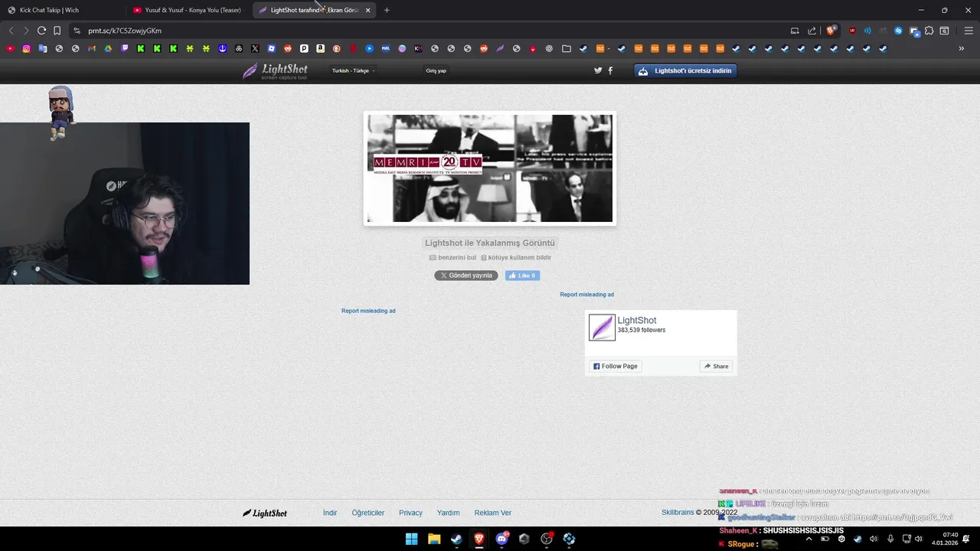Open the Amazon bookmark icon

tap(320, 48)
